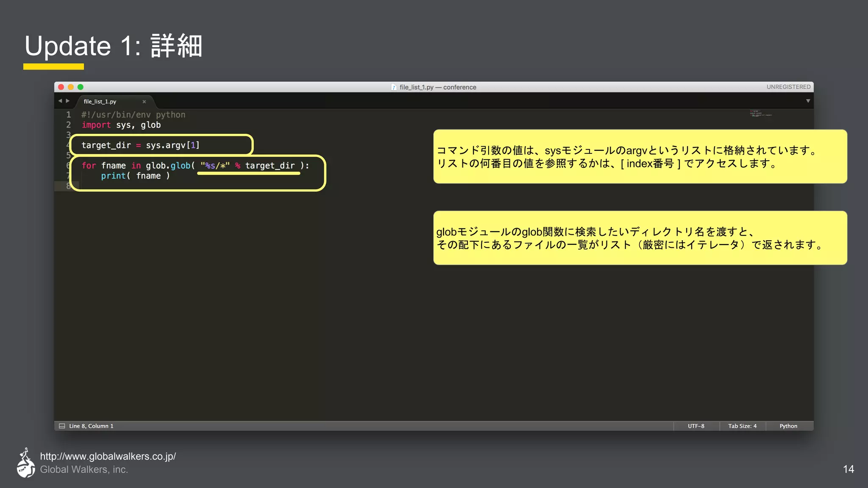Click the 'target_dir' variable on line 4
868x488 pixels.
(x=106, y=145)
